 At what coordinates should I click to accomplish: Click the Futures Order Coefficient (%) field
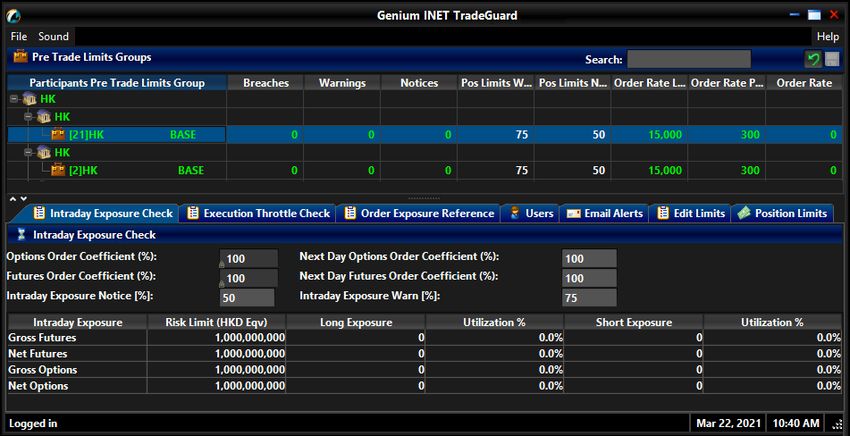(x=249, y=278)
